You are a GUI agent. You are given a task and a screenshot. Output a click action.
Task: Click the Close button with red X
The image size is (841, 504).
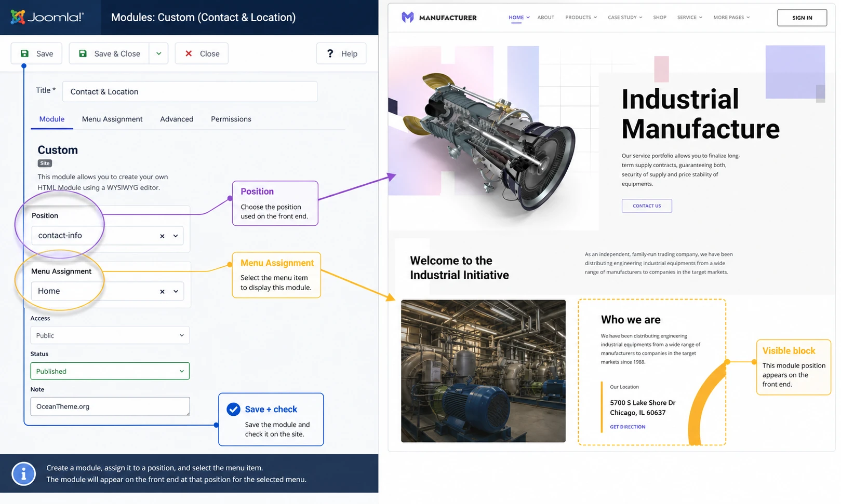[x=202, y=53]
